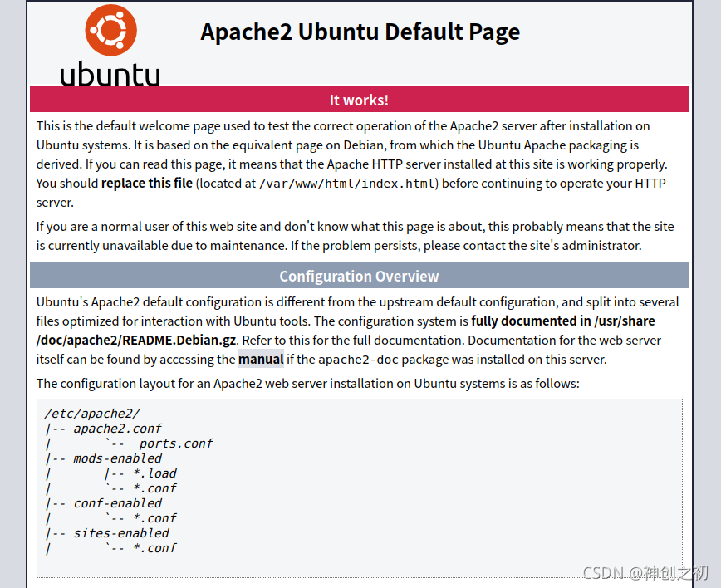Click the line 'The configuration layout for an Apache2'
Viewport: 721px width, 588px height.
308,384
